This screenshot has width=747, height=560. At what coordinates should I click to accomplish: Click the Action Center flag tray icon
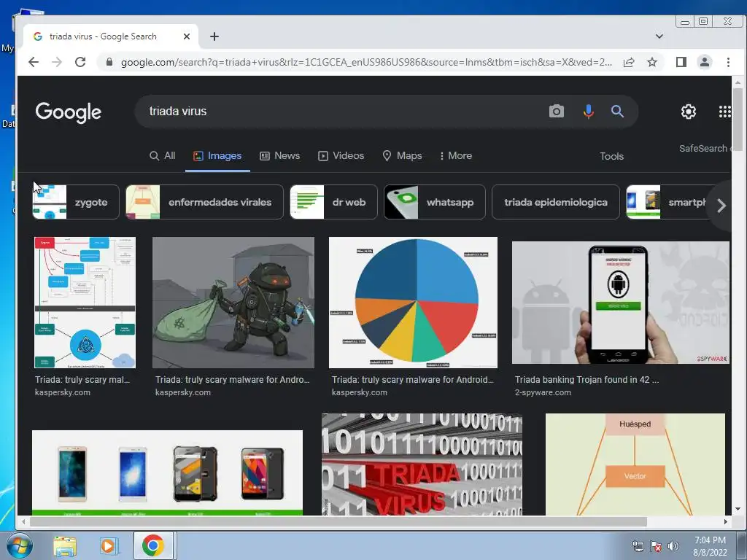tap(656, 547)
